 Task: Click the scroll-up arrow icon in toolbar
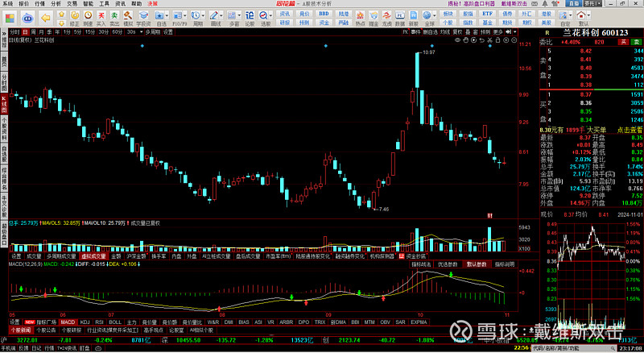[62, 14]
